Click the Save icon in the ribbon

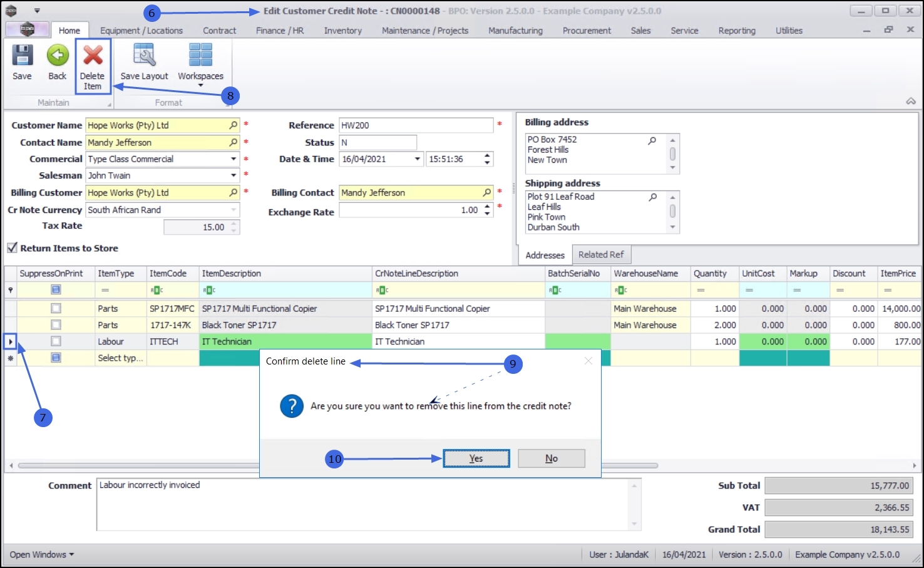(x=22, y=56)
